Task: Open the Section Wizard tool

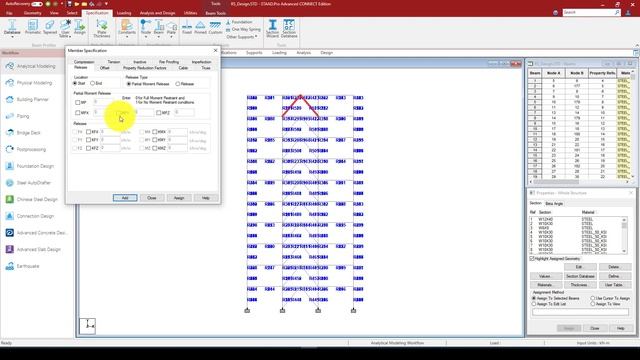Action: (272, 28)
